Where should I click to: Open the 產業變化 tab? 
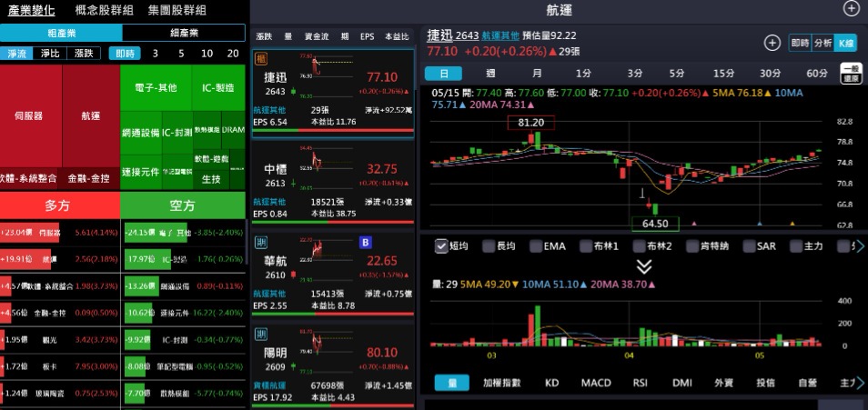[31, 9]
